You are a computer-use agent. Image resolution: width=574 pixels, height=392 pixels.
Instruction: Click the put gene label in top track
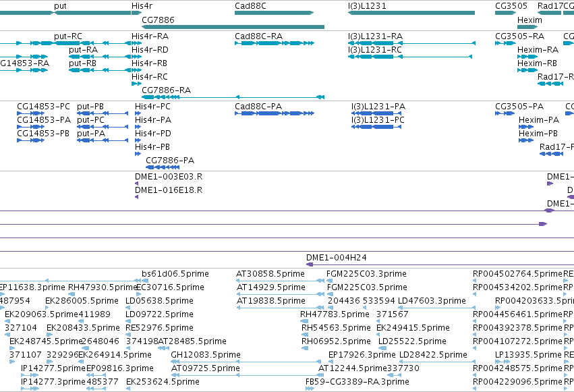(x=60, y=6)
